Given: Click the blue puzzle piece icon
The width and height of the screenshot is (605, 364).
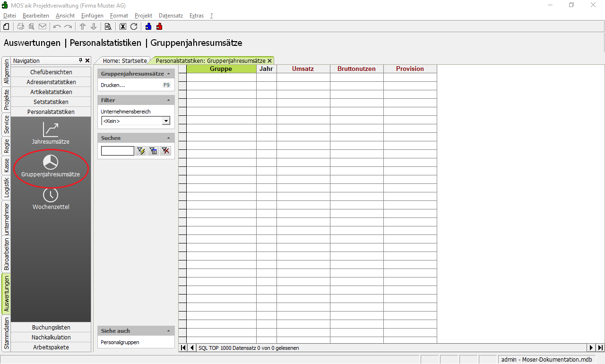Looking at the screenshot, I should pos(148,26).
